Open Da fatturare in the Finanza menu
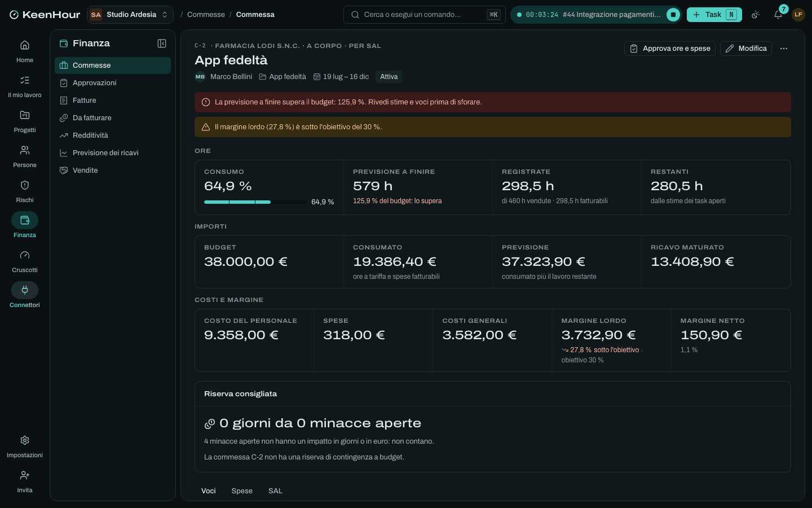This screenshot has height=508, width=812. point(113,118)
